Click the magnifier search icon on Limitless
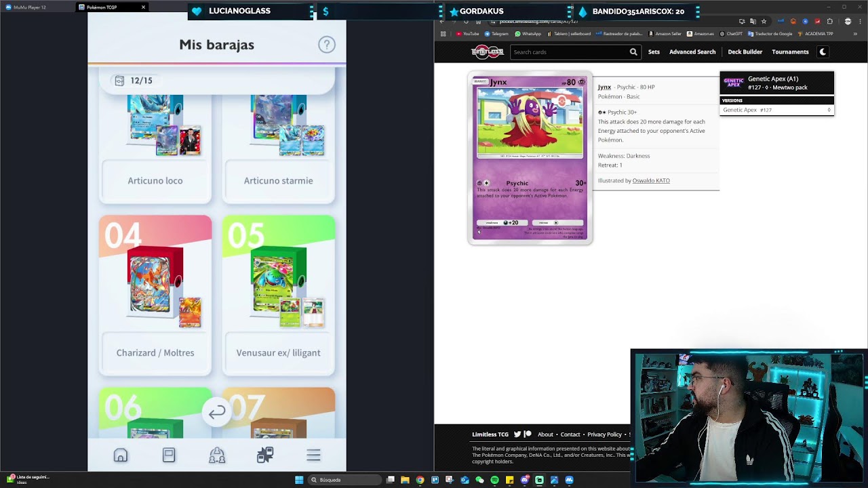This screenshot has height=488, width=868. [633, 52]
